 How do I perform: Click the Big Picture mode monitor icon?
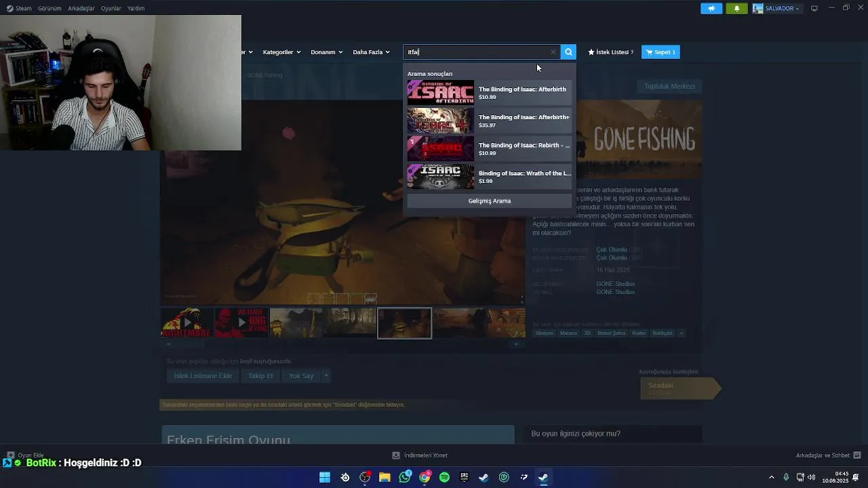pos(814,8)
